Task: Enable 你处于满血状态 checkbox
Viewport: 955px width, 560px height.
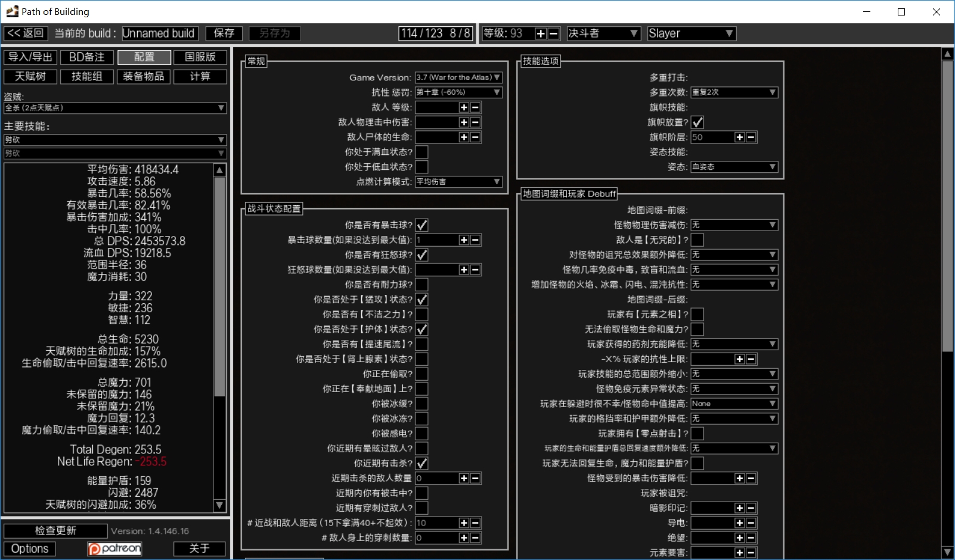Action: 421,152
